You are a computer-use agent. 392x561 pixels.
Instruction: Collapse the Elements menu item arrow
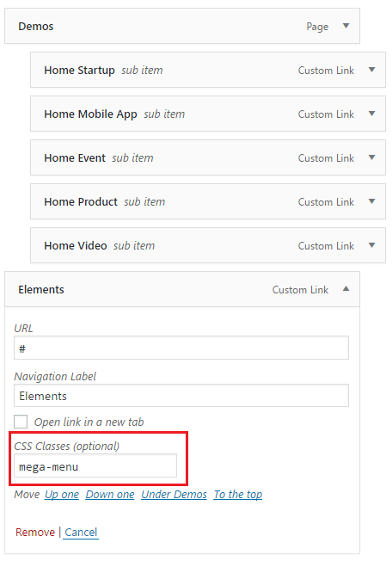(x=346, y=289)
